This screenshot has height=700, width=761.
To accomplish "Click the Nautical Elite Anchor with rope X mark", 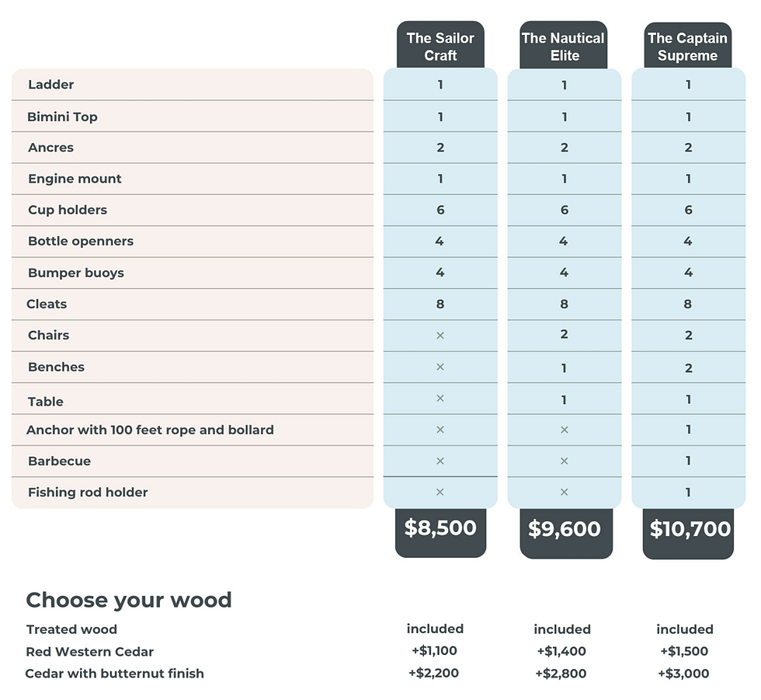I will [x=564, y=430].
